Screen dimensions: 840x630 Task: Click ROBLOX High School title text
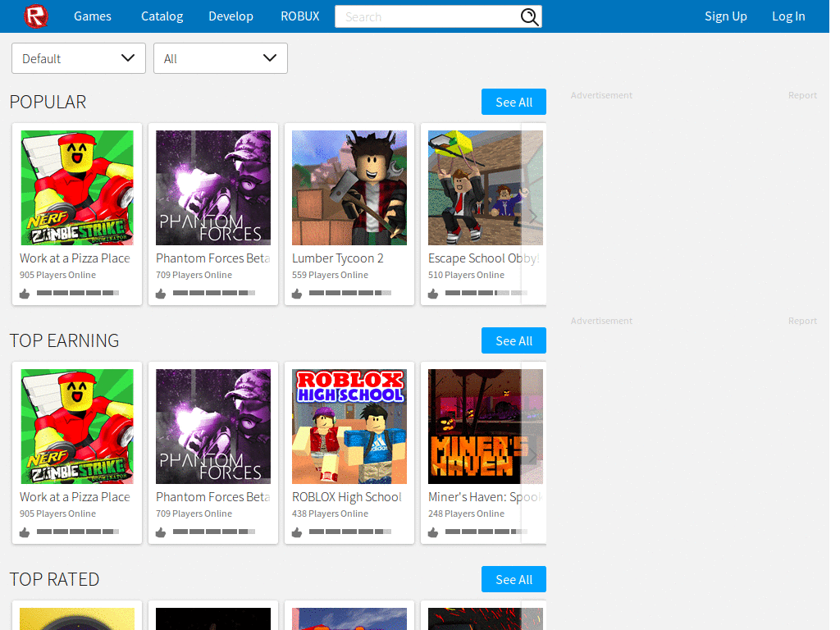(x=347, y=497)
